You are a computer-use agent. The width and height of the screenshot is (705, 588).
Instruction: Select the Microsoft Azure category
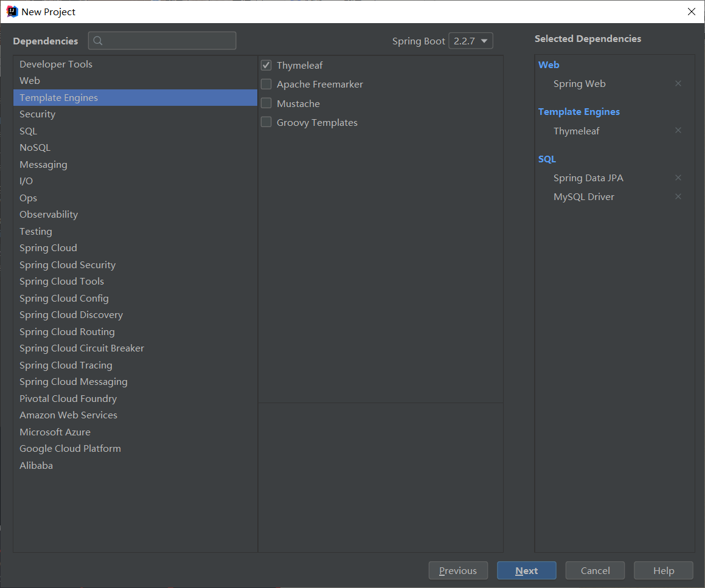coord(135,432)
